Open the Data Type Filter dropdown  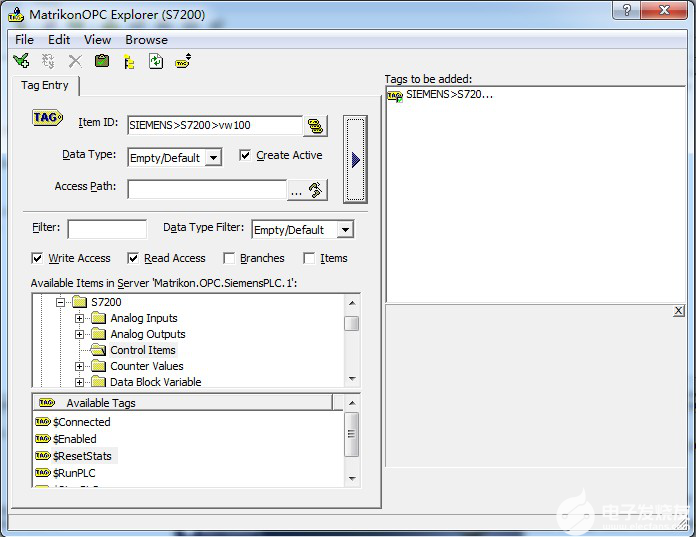click(345, 230)
